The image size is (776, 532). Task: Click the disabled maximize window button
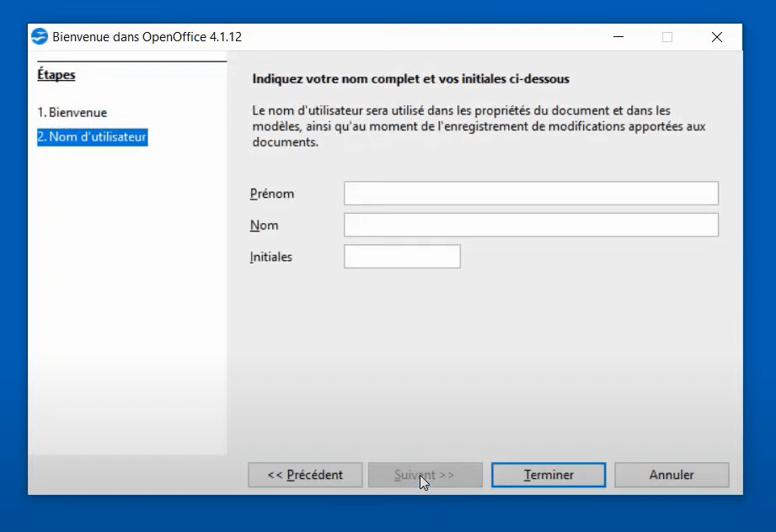[x=667, y=37]
